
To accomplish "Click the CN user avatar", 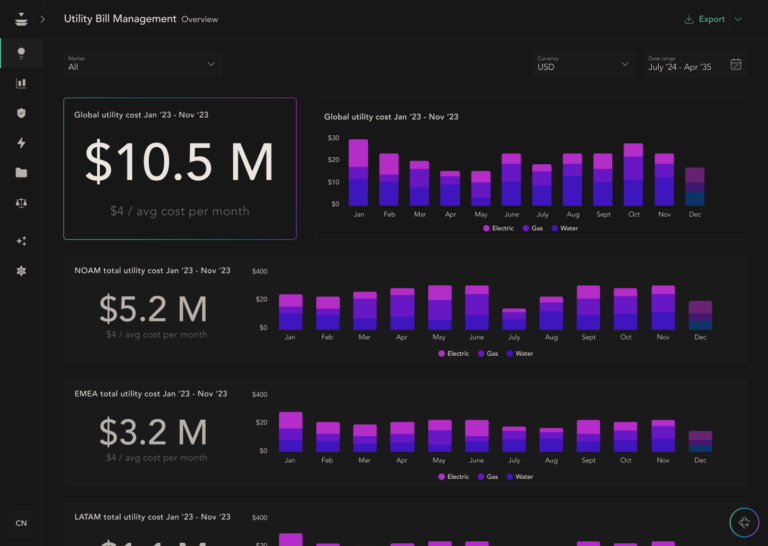I will 21,523.
